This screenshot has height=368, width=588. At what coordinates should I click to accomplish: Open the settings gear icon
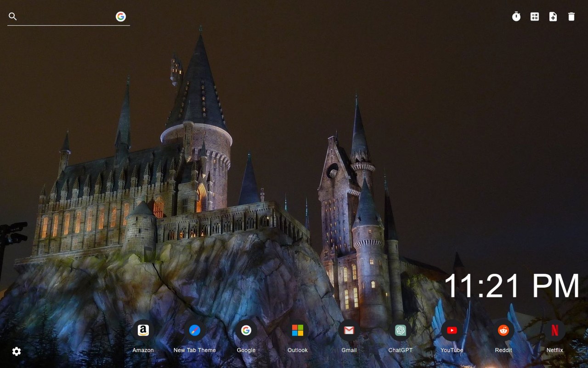pos(17,351)
